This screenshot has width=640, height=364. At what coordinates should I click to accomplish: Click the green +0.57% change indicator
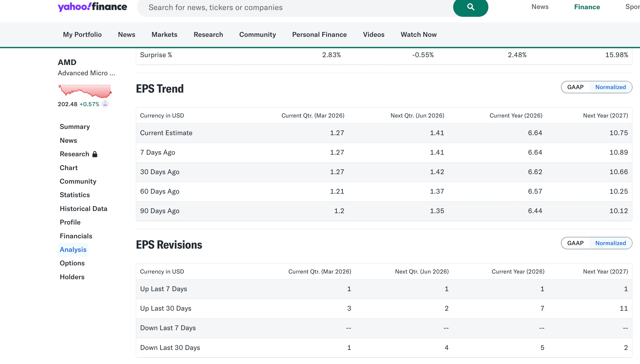[x=89, y=104]
